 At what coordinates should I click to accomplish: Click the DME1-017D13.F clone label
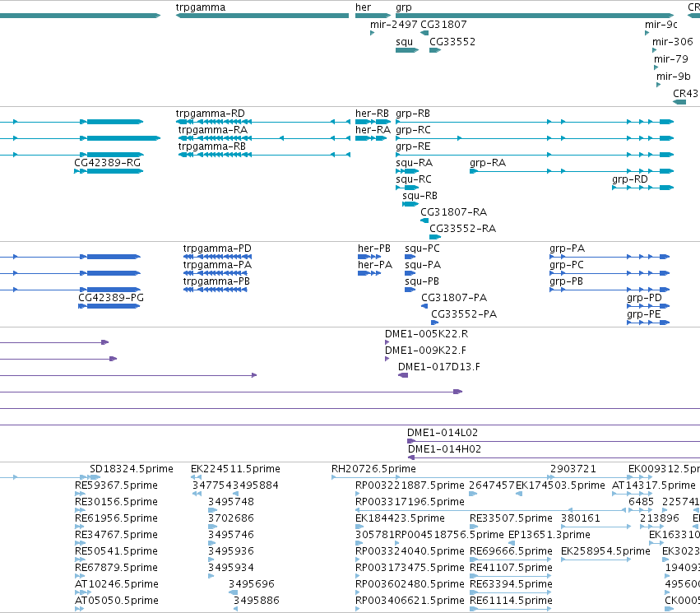(x=439, y=367)
